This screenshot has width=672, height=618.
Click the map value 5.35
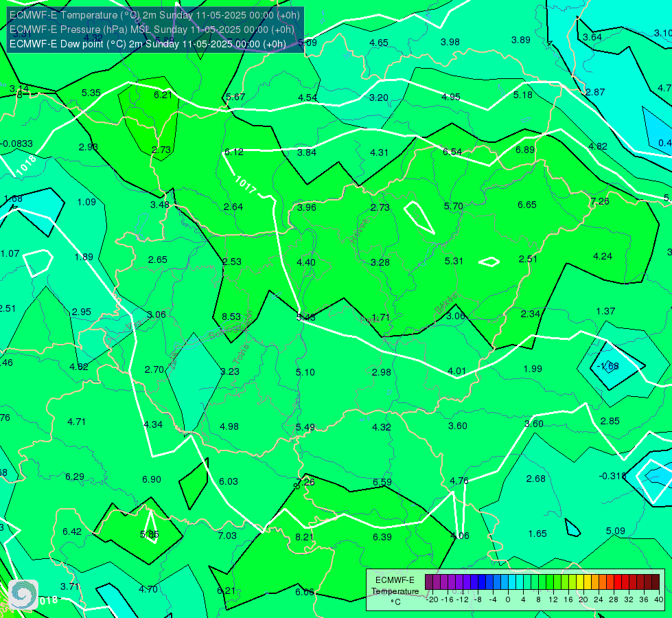click(91, 93)
